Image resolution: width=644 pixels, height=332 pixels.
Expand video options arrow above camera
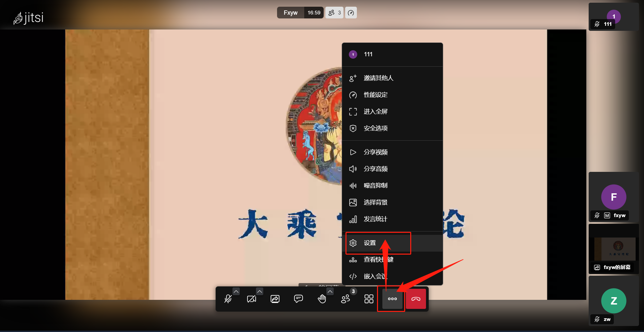click(x=260, y=291)
